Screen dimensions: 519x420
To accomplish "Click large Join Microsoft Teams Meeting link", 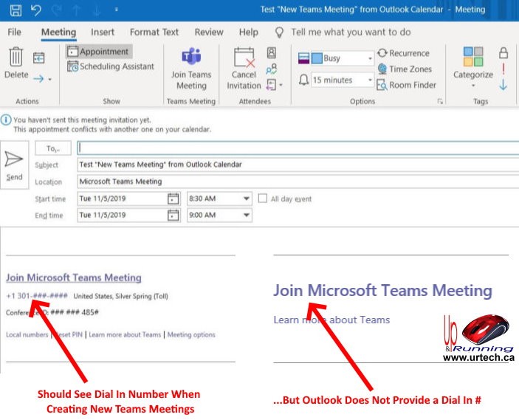I will click(382, 291).
